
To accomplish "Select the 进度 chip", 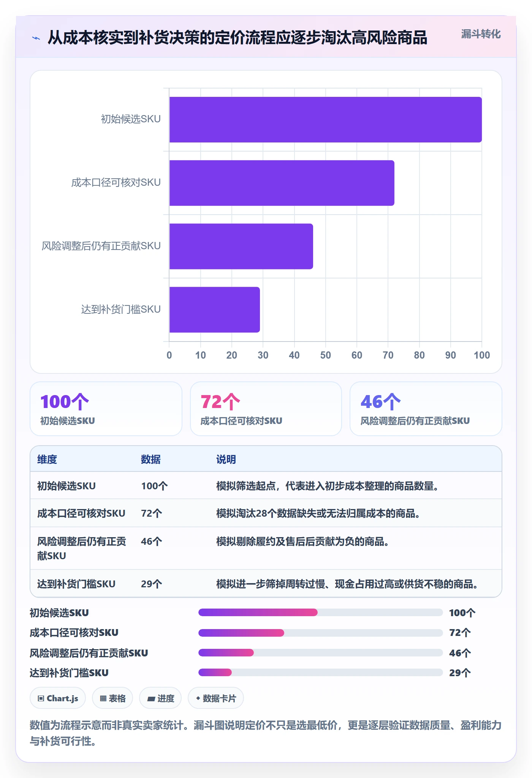I will [x=160, y=698].
